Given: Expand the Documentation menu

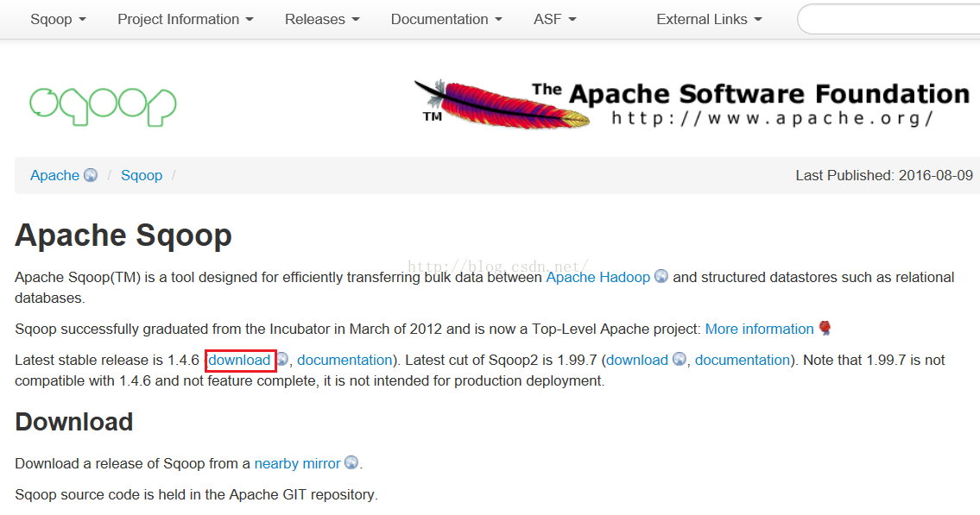Looking at the screenshot, I should (446, 19).
